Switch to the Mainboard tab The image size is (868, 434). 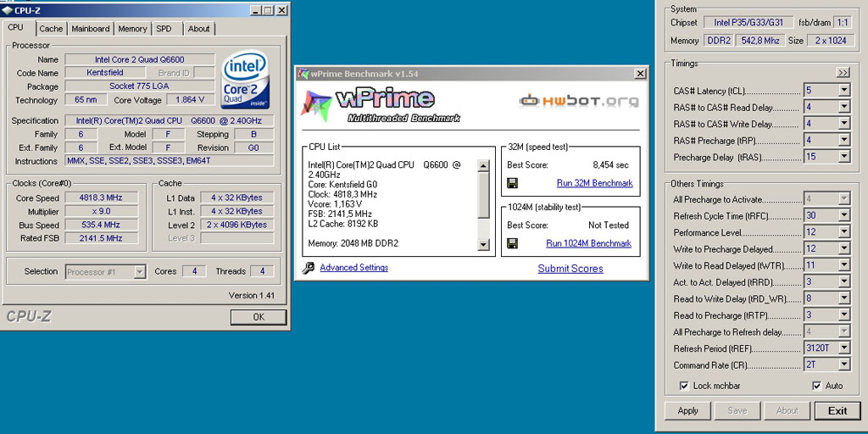pos(90,29)
